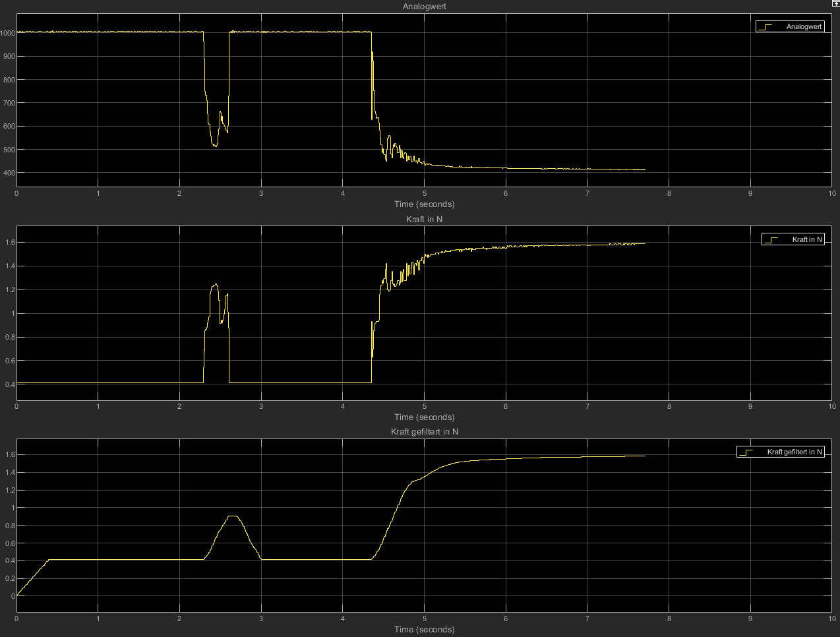
Task: Select the 'Kraft gefiltert in N' plot title
Action: click(424, 431)
